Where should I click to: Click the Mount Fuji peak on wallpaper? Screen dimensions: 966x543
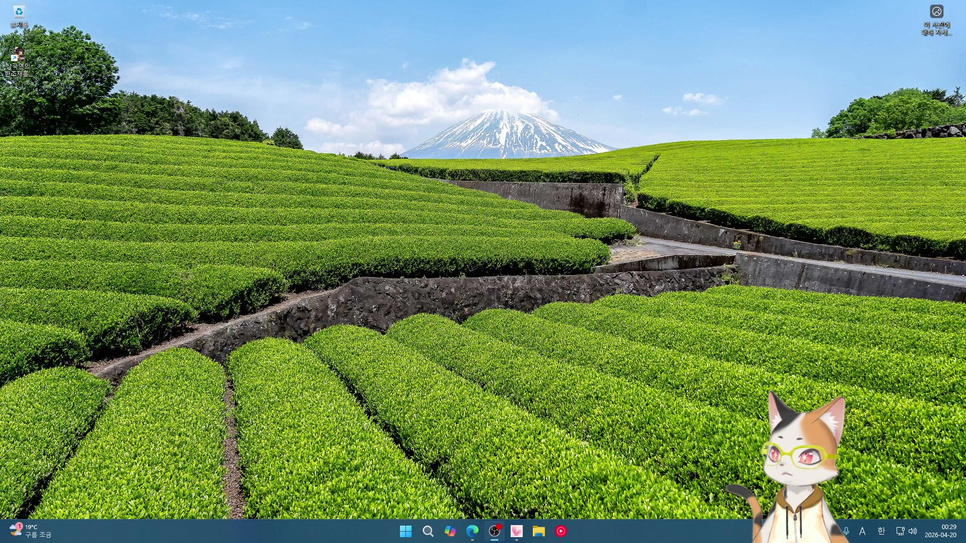[x=505, y=122]
